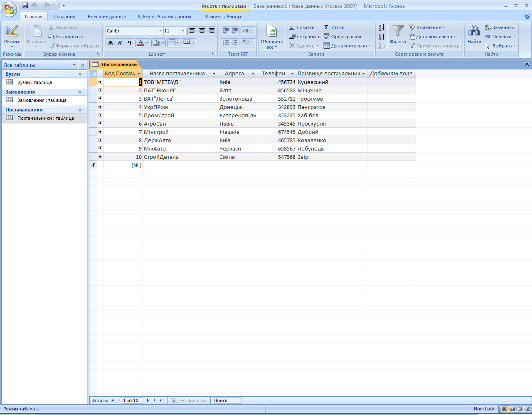Switch to the Главная ribbon tab
This screenshot has width=532, height=415.
tap(34, 17)
